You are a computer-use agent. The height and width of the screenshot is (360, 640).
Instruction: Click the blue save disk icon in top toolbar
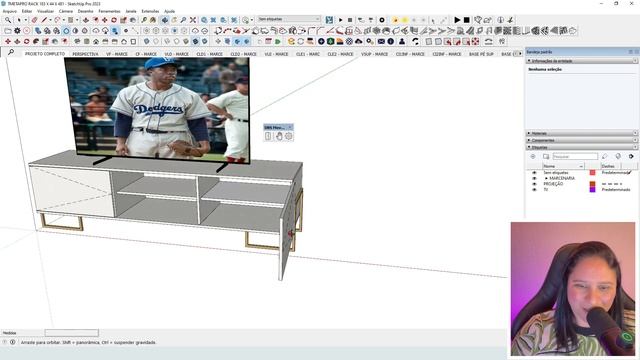[329, 20]
